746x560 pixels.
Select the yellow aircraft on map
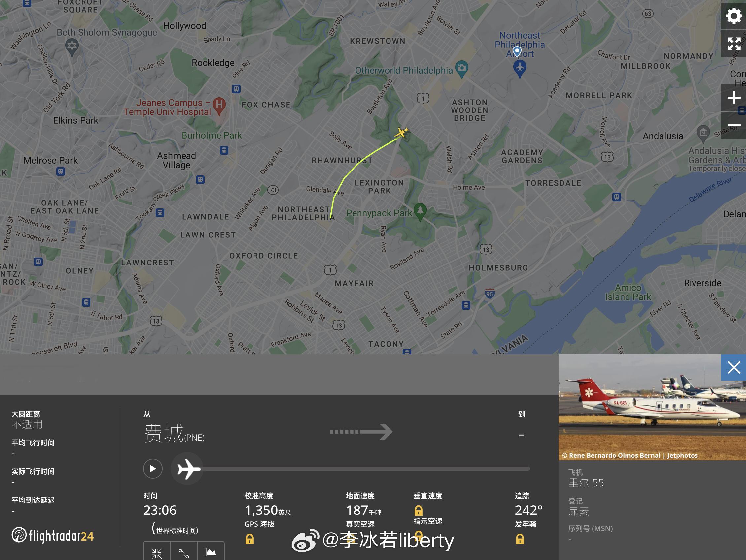coord(401,132)
